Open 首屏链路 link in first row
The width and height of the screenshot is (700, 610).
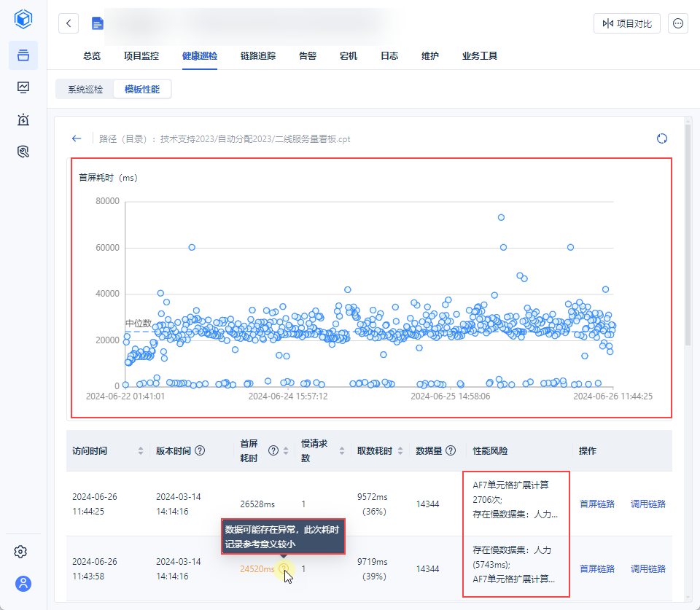pyautogui.click(x=597, y=504)
